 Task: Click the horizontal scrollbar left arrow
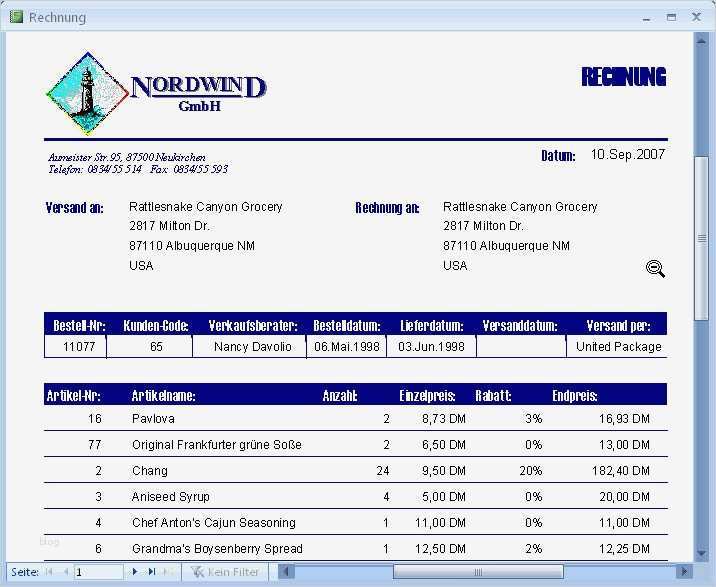(x=286, y=571)
